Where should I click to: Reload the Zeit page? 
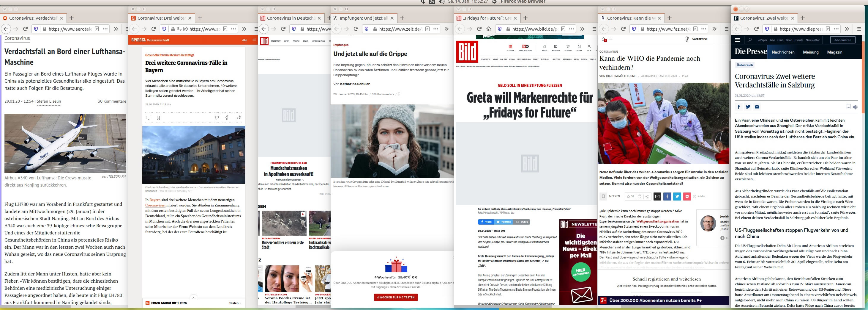356,29
